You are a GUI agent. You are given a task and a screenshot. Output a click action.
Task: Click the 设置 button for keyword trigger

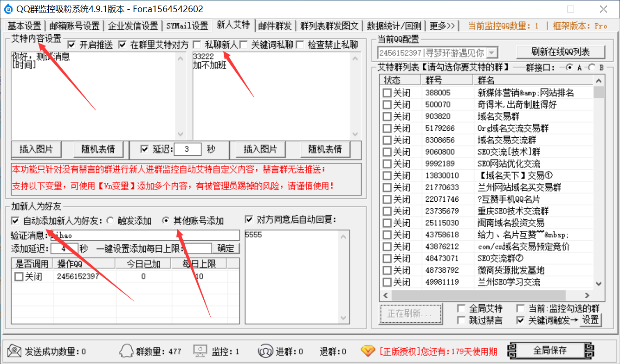click(591, 320)
